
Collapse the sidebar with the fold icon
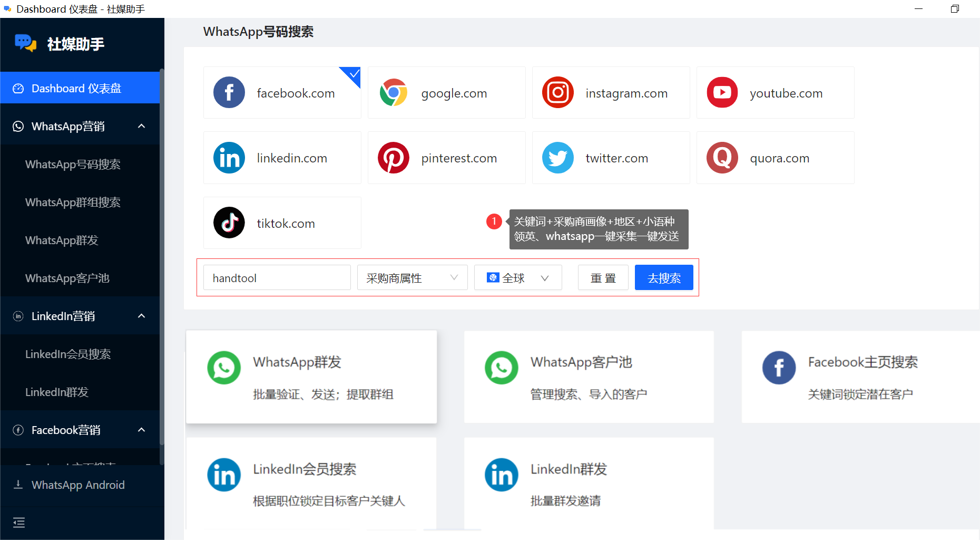19,523
